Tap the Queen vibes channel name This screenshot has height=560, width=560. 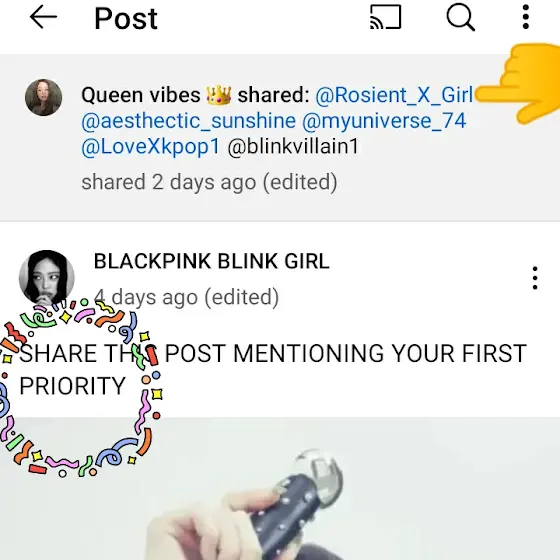(x=156, y=95)
